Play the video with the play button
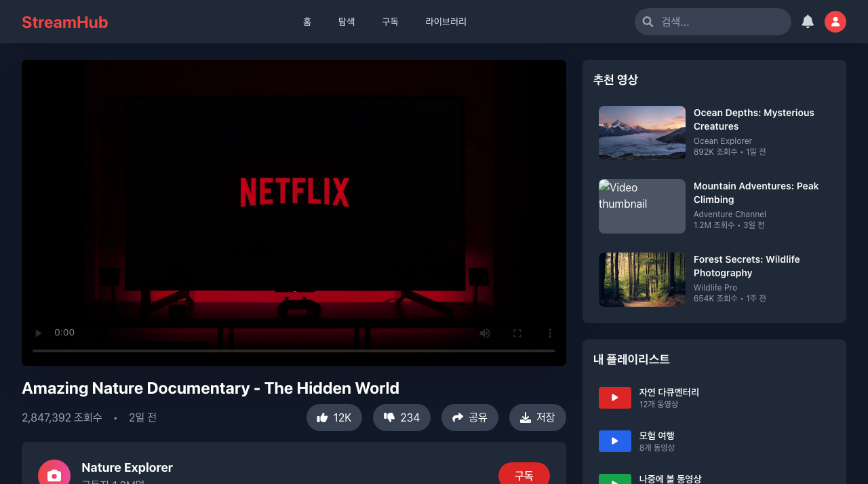This screenshot has height=484, width=868. coord(39,333)
